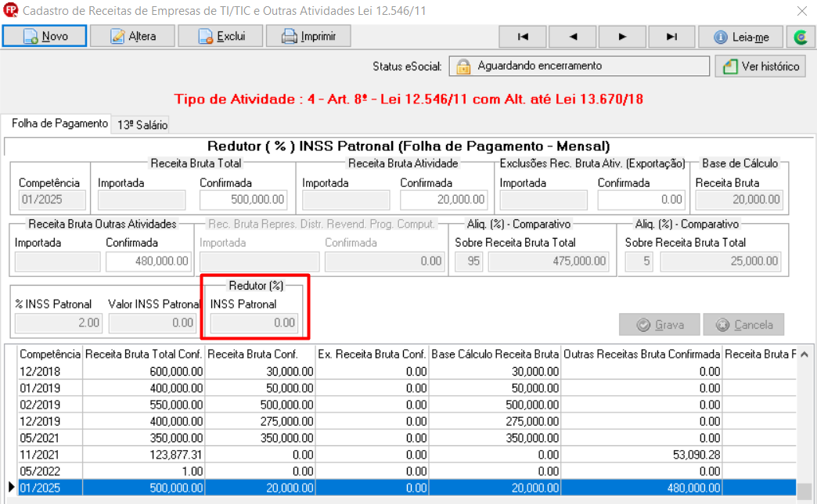This screenshot has width=817, height=504.
Task: Click the Altera edit button
Action: pyautogui.click(x=132, y=37)
